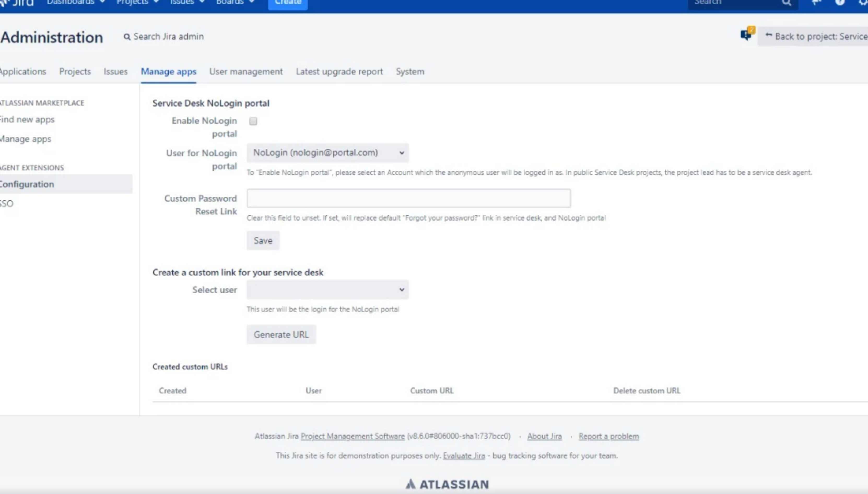Expand the User for NoLogin portal dropdown
Image resolution: width=868 pixels, height=494 pixels.
click(x=327, y=153)
